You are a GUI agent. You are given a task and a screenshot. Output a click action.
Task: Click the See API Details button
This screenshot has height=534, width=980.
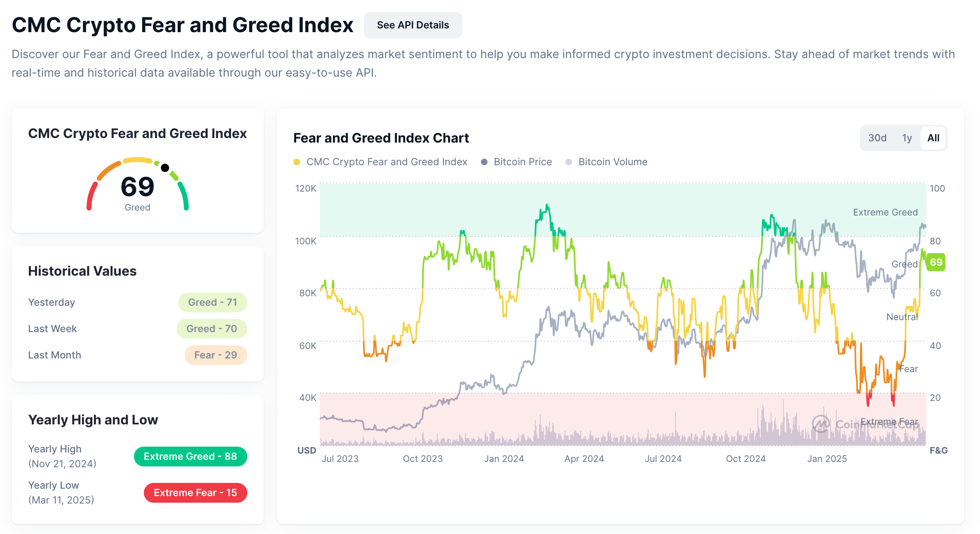coord(413,25)
